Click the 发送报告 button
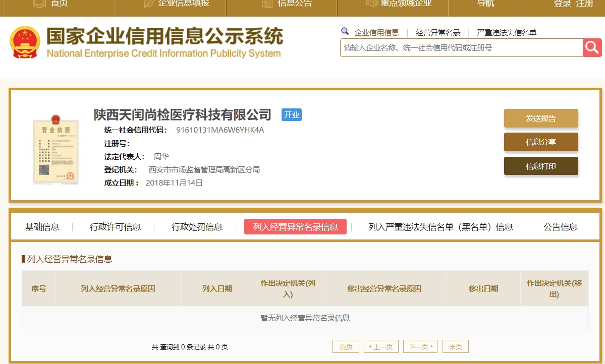 (x=541, y=118)
